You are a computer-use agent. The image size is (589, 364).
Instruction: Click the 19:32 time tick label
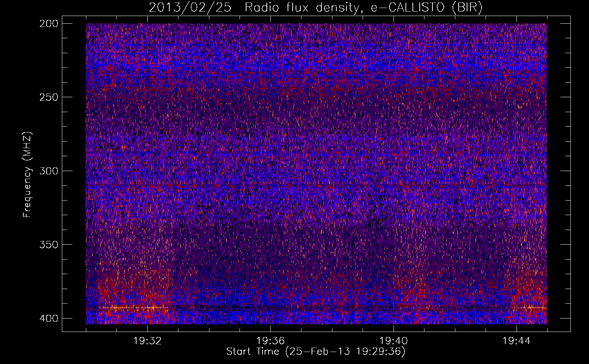(x=147, y=341)
